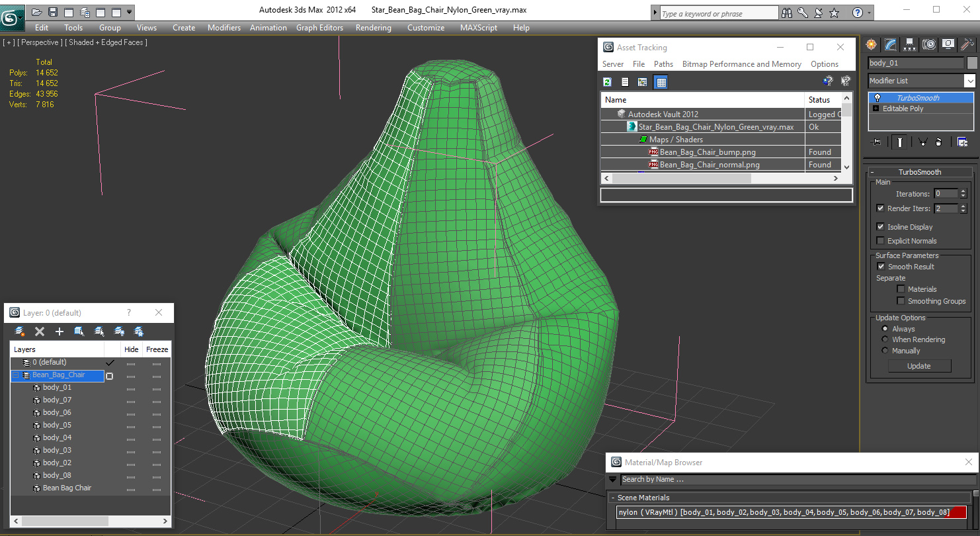The image size is (980, 536).
Task: Enable Explicit Normals checkbox
Action: coord(880,241)
